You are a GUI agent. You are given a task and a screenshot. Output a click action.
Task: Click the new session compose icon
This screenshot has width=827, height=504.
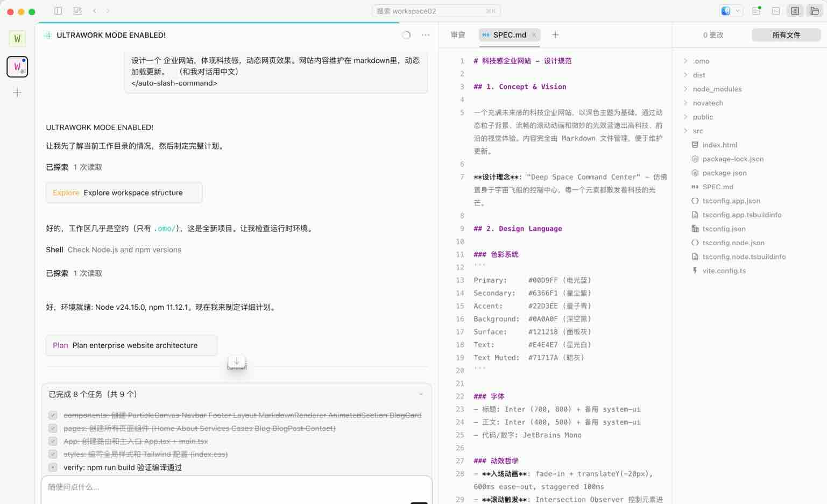point(77,11)
